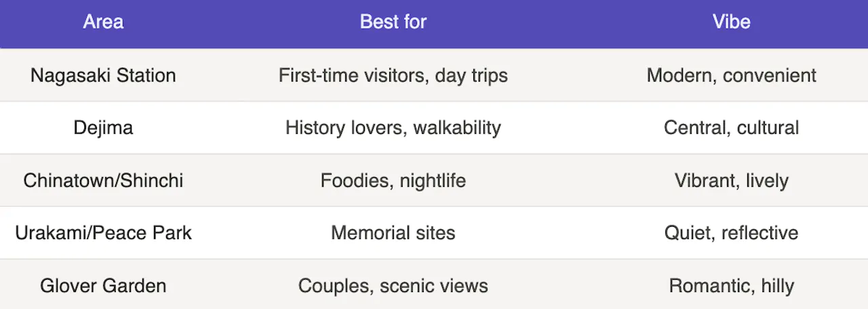Click Couples, scenic views cell
This screenshot has width=868, height=309.
(393, 286)
